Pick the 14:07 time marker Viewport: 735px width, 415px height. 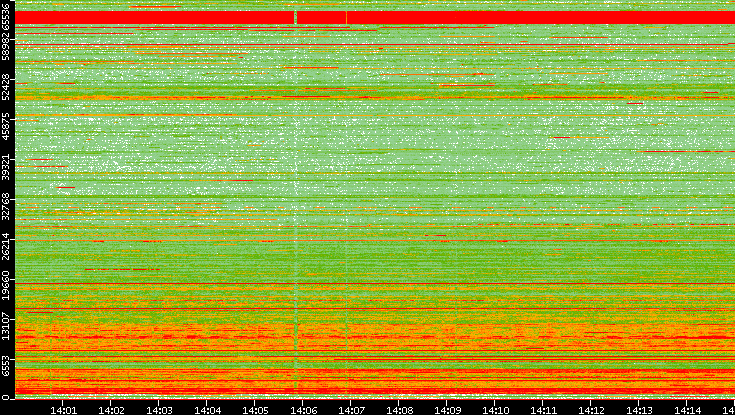point(351,408)
